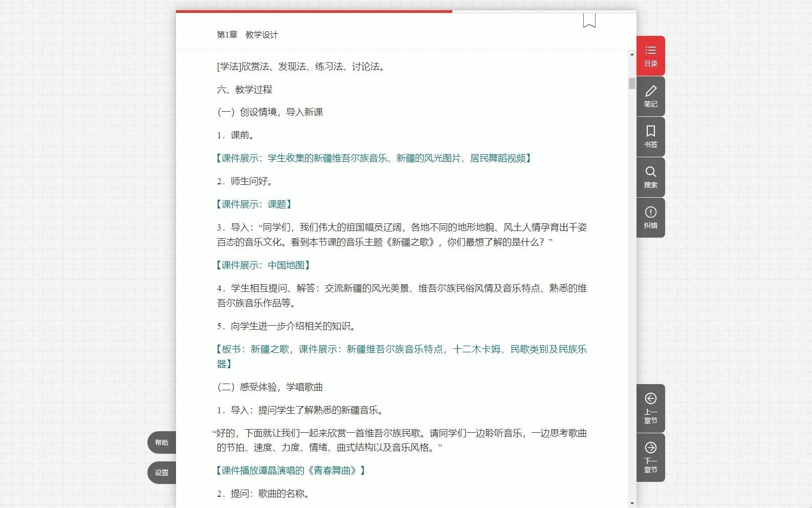Click paragraph starting “好的，下面让我们
The height and width of the screenshot is (508, 812).
pos(401,440)
